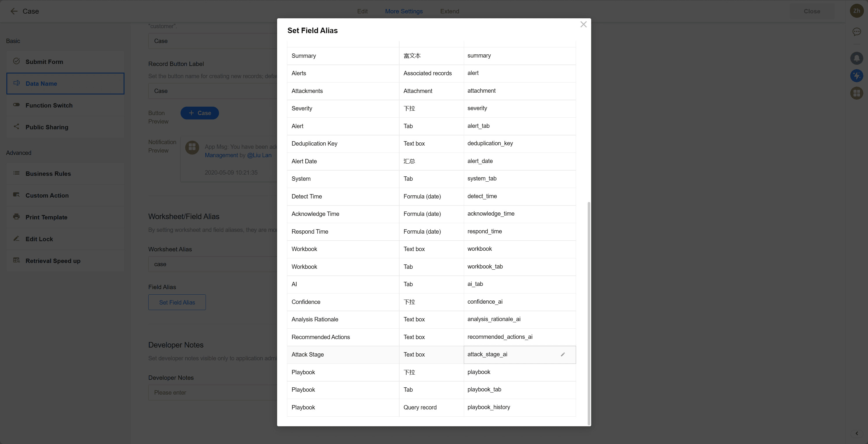868x444 pixels.
Task: Go to the Print Template section
Action: [46, 217]
